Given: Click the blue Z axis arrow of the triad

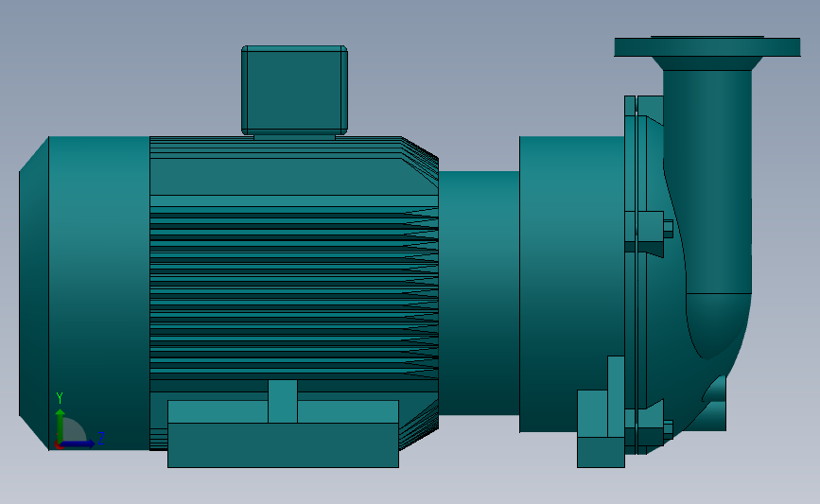Looking at the screenshot, I should [x=79, y=443].
